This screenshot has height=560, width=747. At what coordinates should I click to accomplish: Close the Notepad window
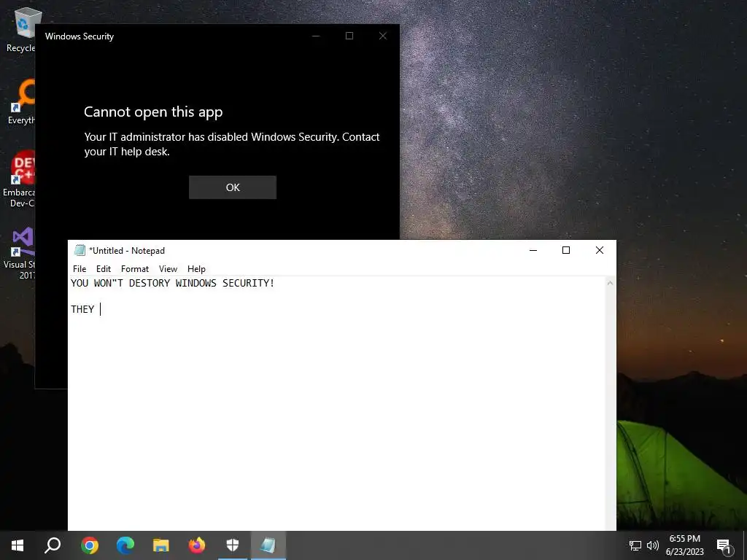[x=600, y=251]
